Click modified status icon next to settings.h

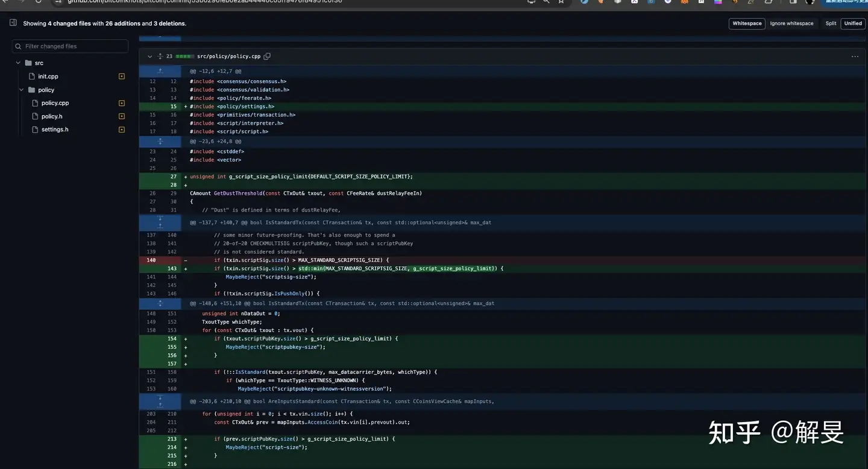point(122,130)
